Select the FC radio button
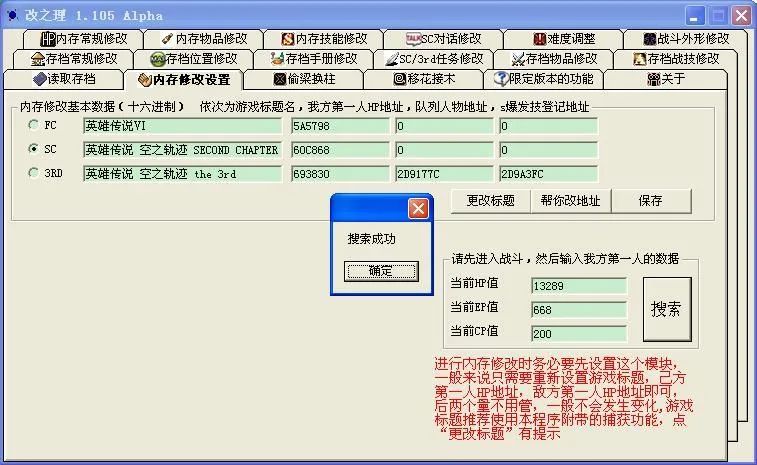 coord(35,126)
